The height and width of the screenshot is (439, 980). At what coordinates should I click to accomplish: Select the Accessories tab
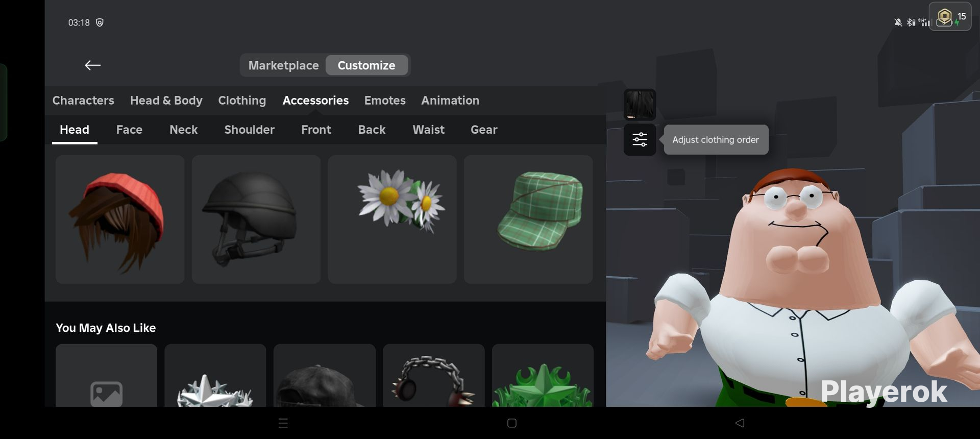(x=315, y=100)
